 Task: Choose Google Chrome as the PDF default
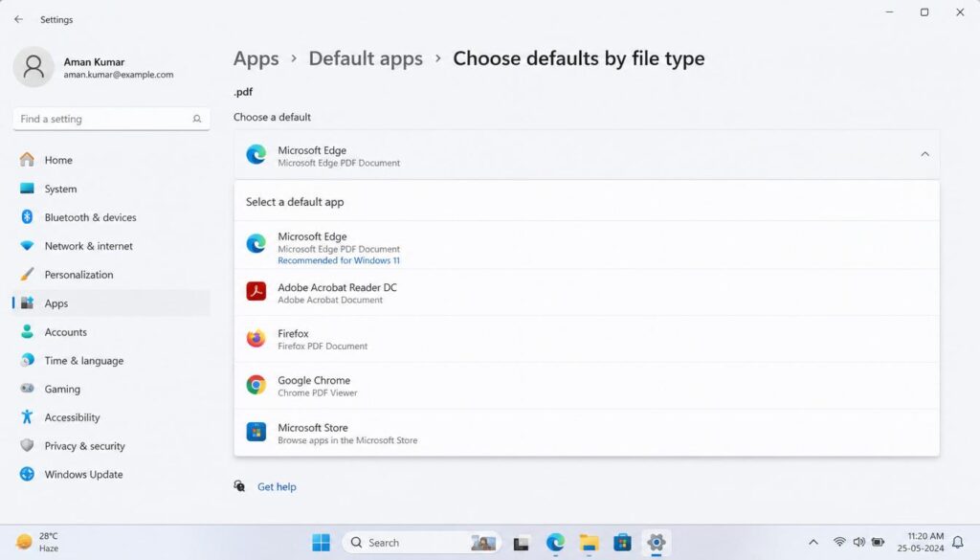587,386
